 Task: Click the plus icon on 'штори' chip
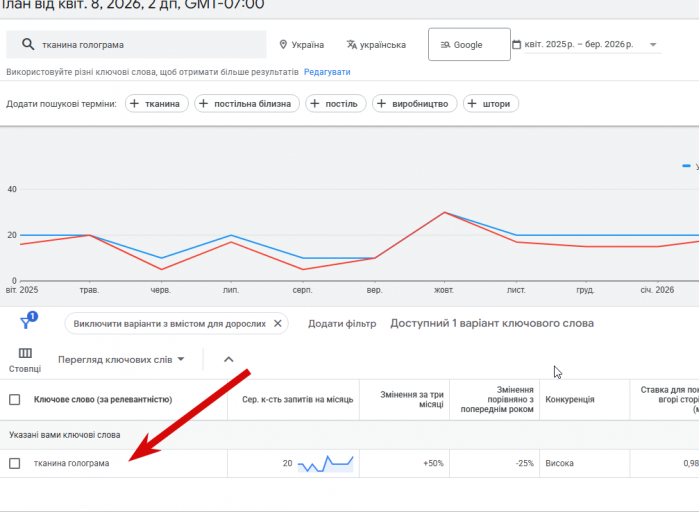click(472, 103)
